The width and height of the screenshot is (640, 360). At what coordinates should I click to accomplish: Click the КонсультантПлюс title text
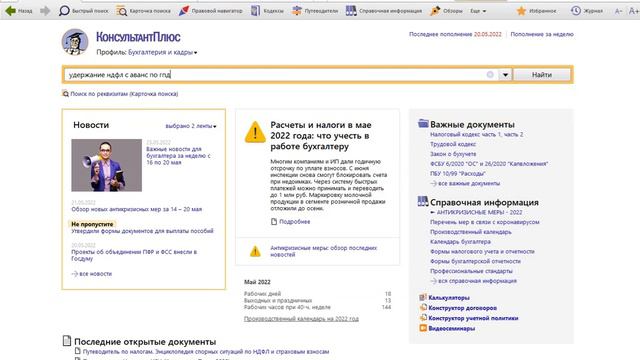click(138, 37)
